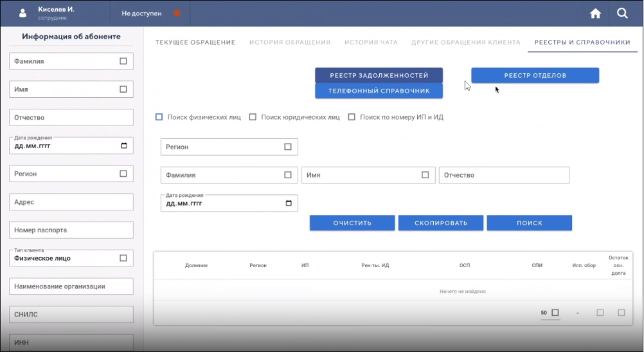This screenshot has height=352, width=644.
Task: Expand the Регион dropdown in search form
Action: point(288,147)
